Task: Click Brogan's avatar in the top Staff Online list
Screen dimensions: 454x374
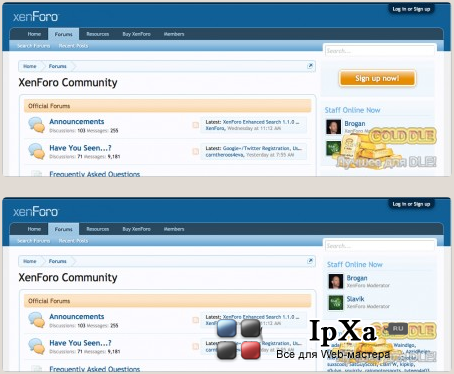Action: (333, 127)
